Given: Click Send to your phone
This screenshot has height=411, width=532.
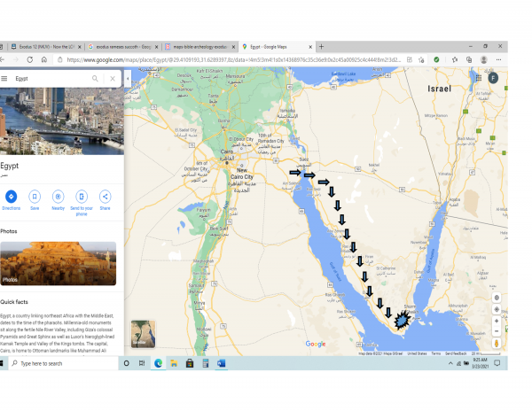Looking at the screenshot, I should point(82,203).
